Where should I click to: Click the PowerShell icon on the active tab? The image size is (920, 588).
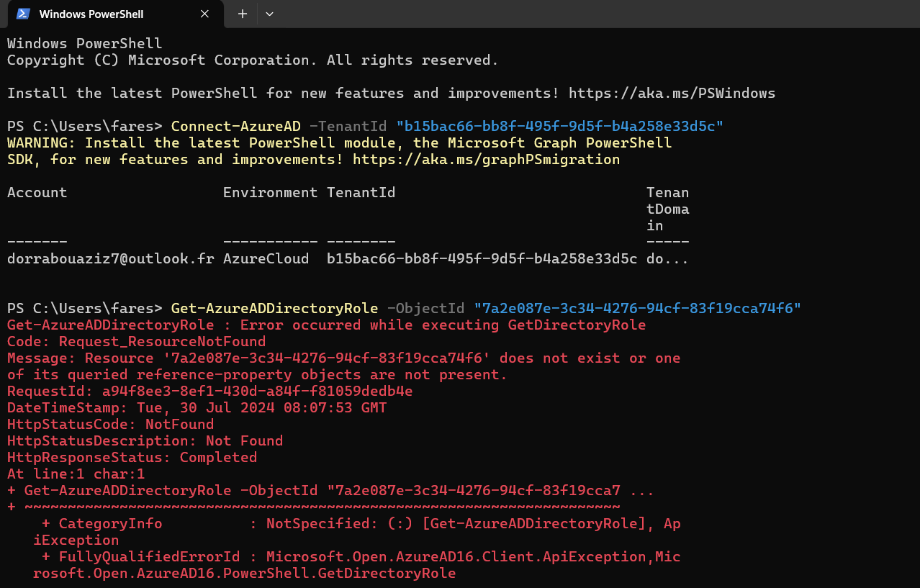click(x=21, y=14)
